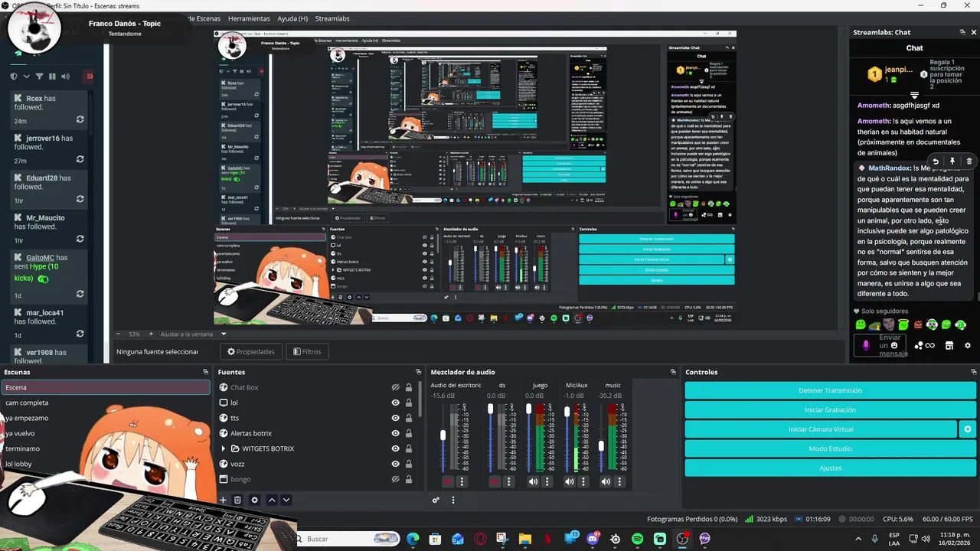
Task: Unmute Audio del escritorio channel
Action: [448, 481]
